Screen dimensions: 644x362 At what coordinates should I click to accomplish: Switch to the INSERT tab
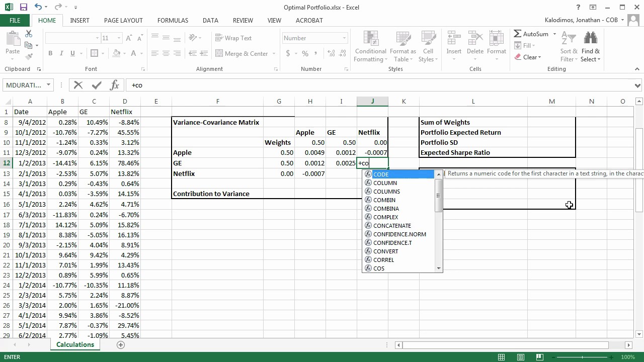[79, 20]
